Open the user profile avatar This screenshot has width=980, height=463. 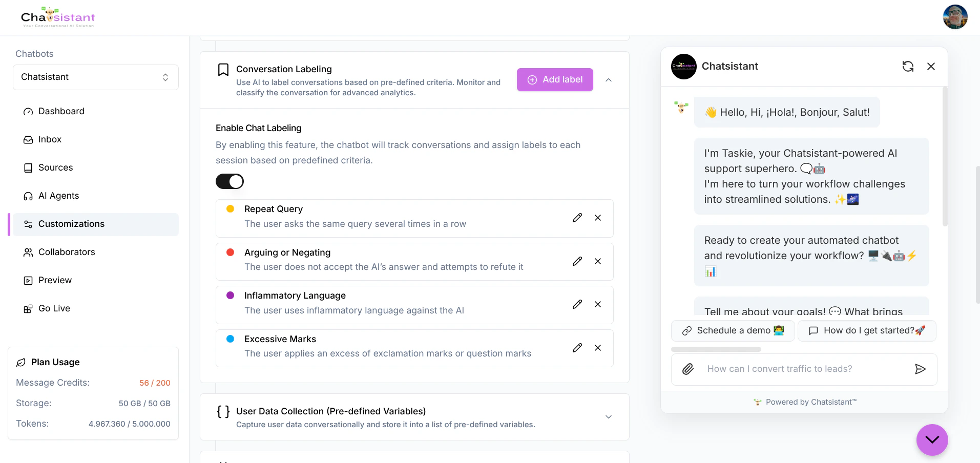tap(955, 17)
